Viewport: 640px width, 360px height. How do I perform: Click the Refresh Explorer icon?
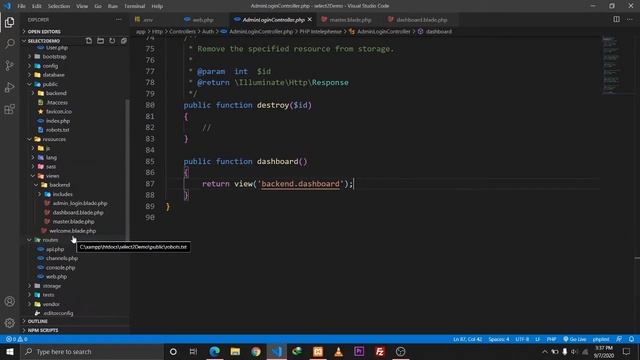pos(112,41)
